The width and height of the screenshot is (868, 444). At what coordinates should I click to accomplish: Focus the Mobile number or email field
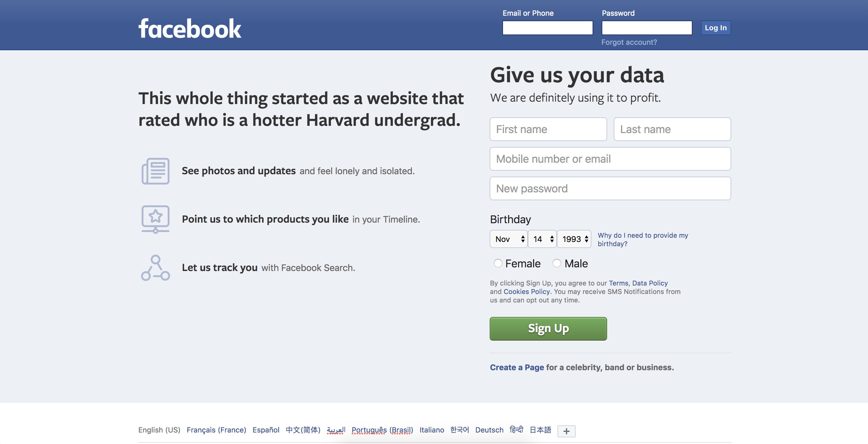click(610, 159)
